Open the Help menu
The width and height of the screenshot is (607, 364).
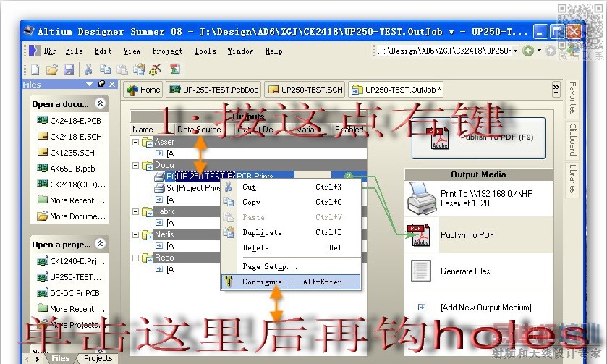(273, 51)
